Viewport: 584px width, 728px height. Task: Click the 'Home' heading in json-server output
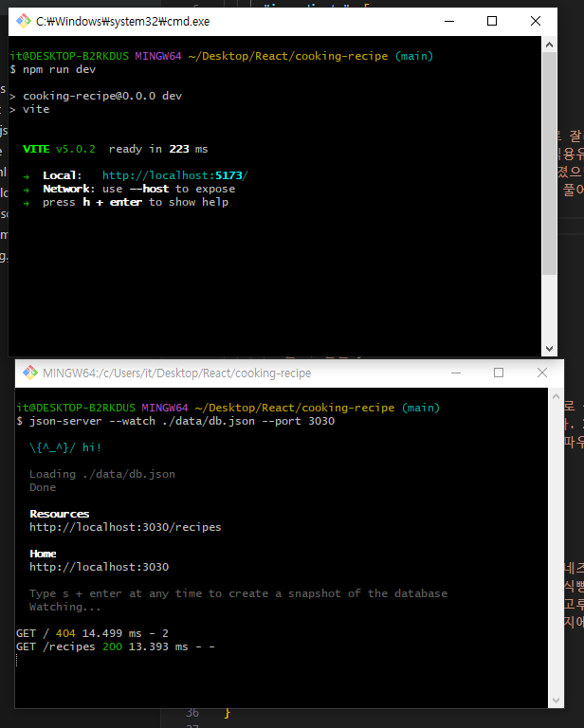tap(43, 554)
